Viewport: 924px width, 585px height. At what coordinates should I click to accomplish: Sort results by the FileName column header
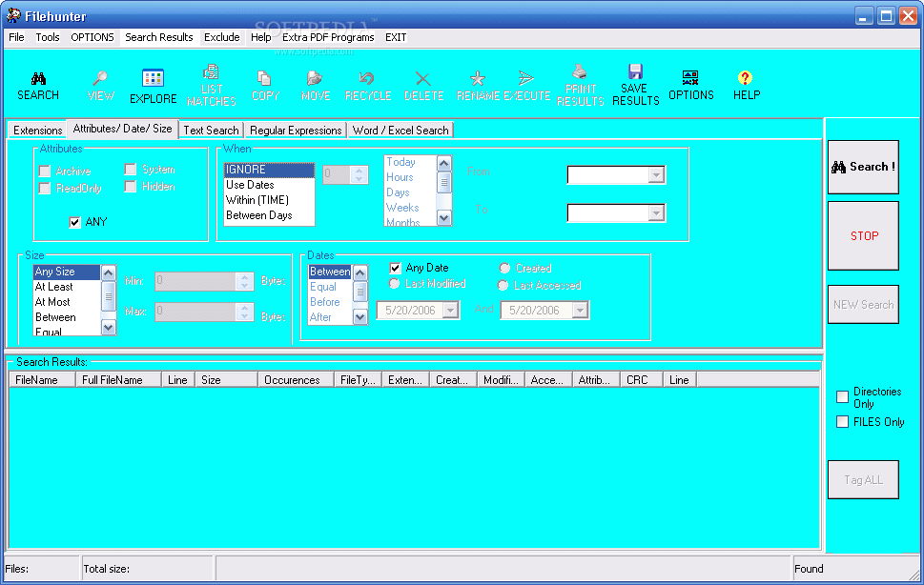pos(42,380)
